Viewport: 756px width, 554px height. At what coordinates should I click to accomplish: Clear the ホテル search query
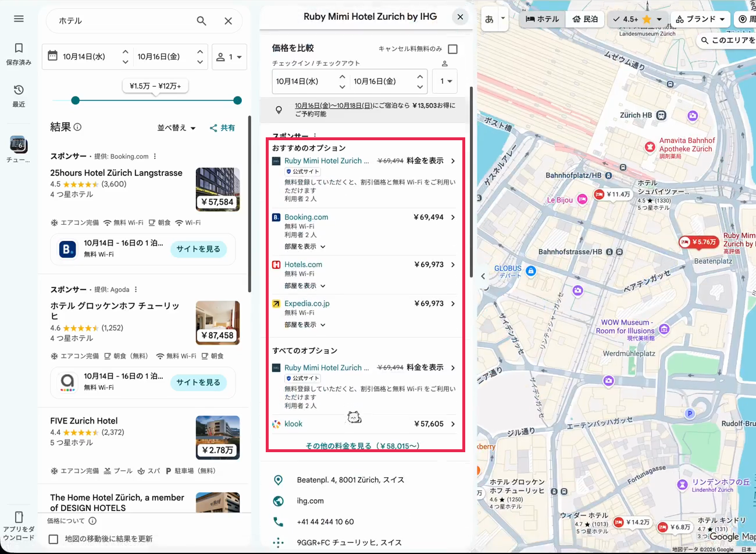[x=228, y=21]
